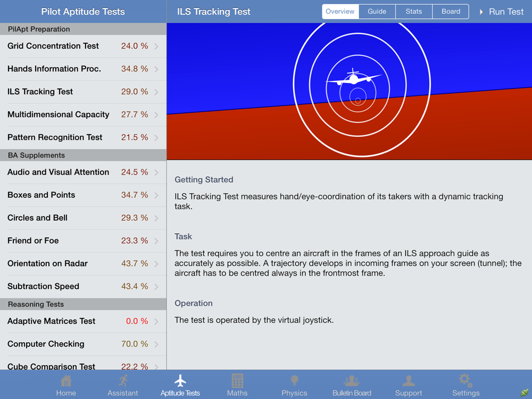Select the Overview segment
Screen dimensions: 532x399
[x=340, y=12]
